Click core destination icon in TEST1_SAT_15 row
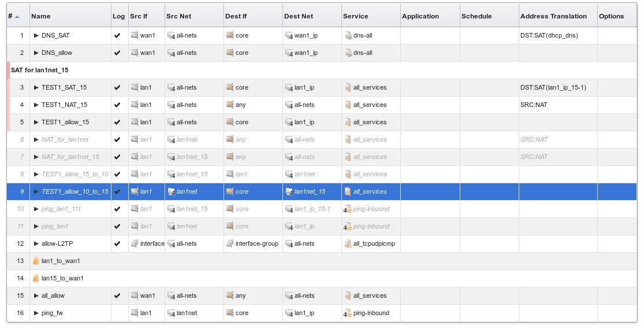This screenshot has height=329, width=644. coord(230,87)
